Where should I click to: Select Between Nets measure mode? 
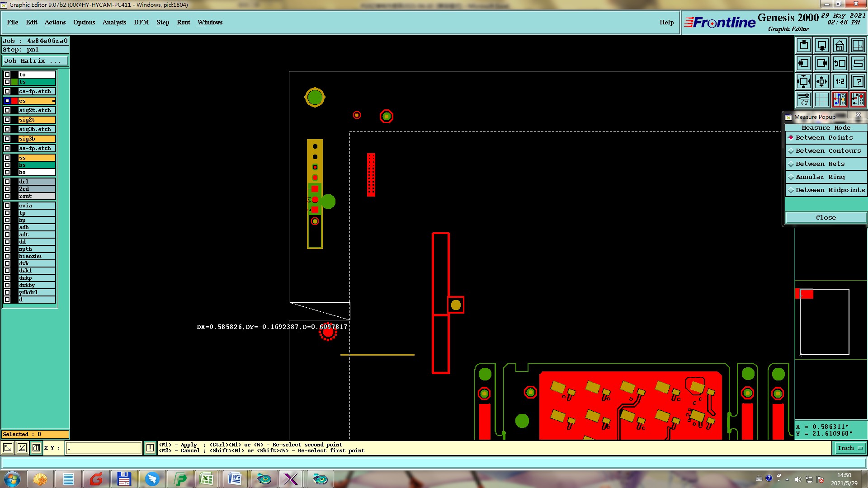[826, 164]
